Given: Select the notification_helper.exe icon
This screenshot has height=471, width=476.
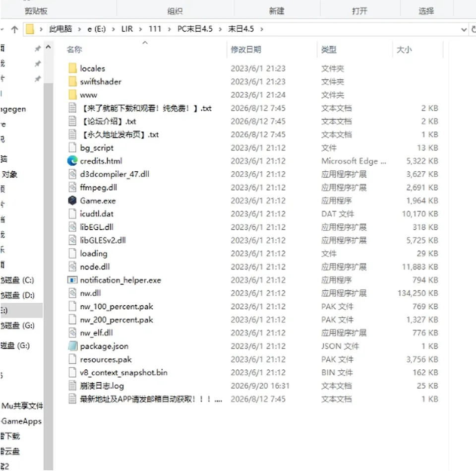Looking at the screenshot, I should [72, 280].
